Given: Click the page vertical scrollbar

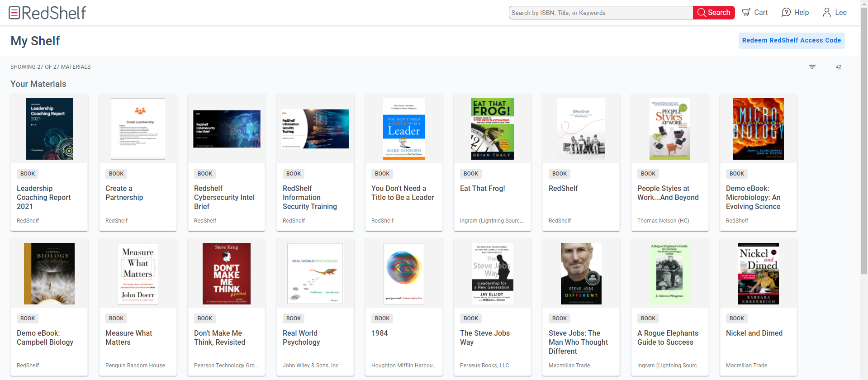Looking at the screenshot, I should [x=864, y=181].
